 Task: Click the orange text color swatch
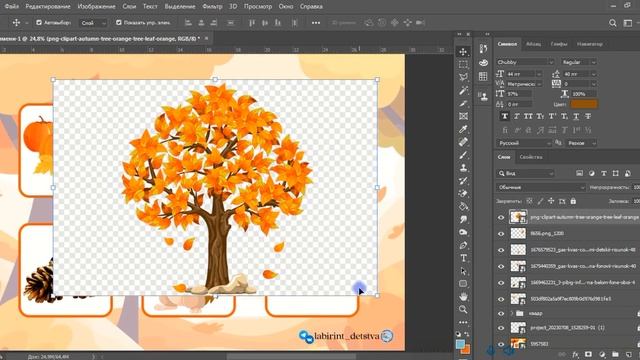tap(584, 104)
